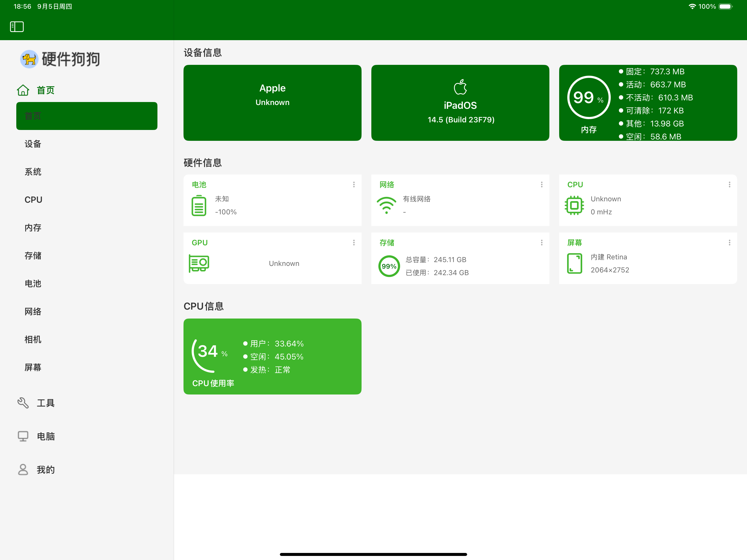The width and height of the screenshot is (747, 560).
Task: Click 2064×2752 screen resolution text
Action: pos(610,270)
